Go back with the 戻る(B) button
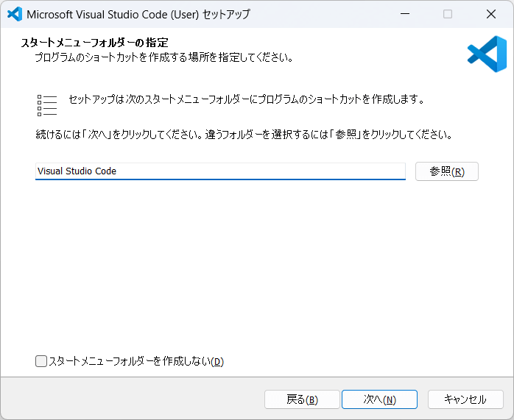Screen dimensions: 514x420 click(x=302, y=399)
